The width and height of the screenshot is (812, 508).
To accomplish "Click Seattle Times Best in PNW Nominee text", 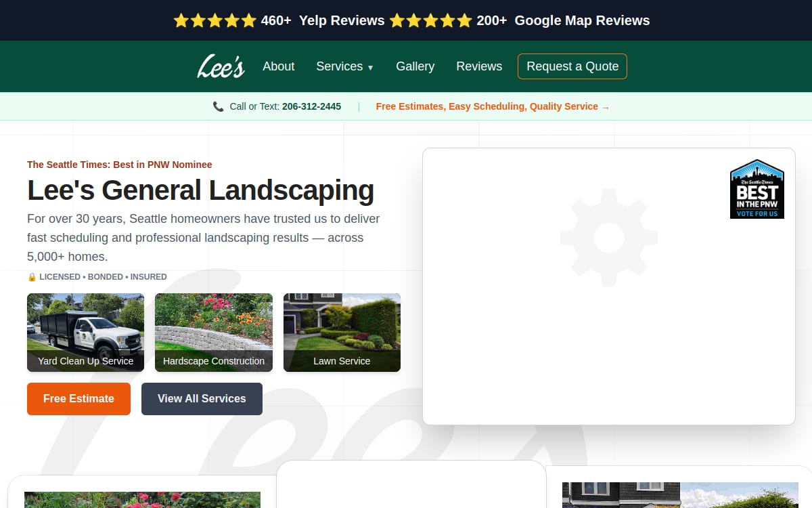I will pos(120,165).
